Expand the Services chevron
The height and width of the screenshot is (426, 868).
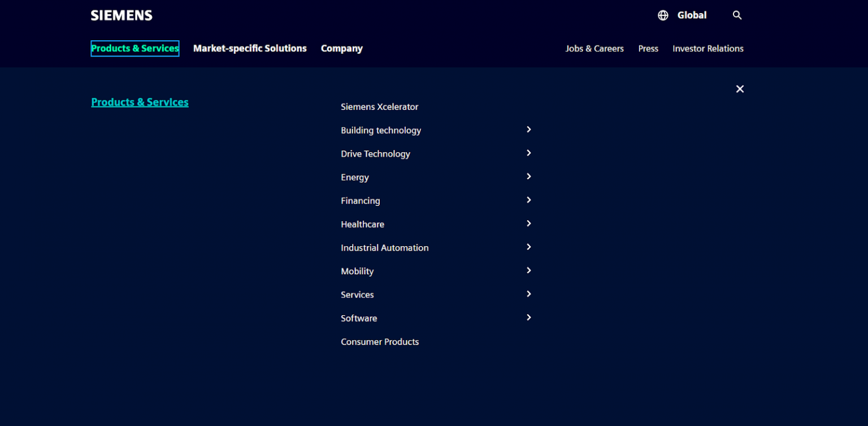point(529,294)
